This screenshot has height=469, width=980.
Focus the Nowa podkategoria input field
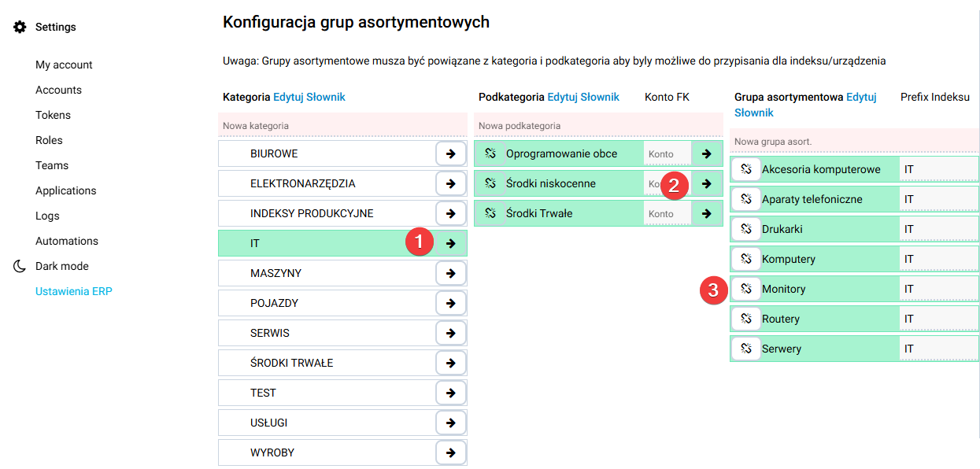[598, 126]
